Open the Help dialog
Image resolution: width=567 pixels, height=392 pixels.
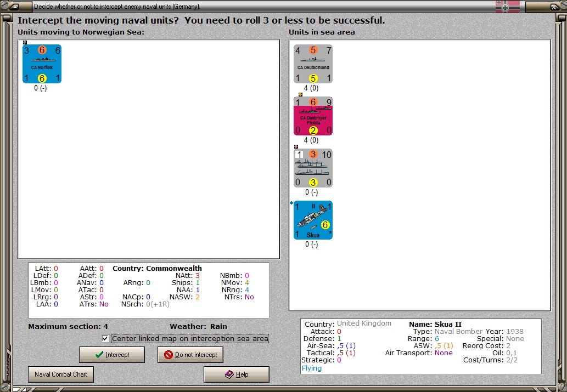pyautogui.click(x=237, y=374)
